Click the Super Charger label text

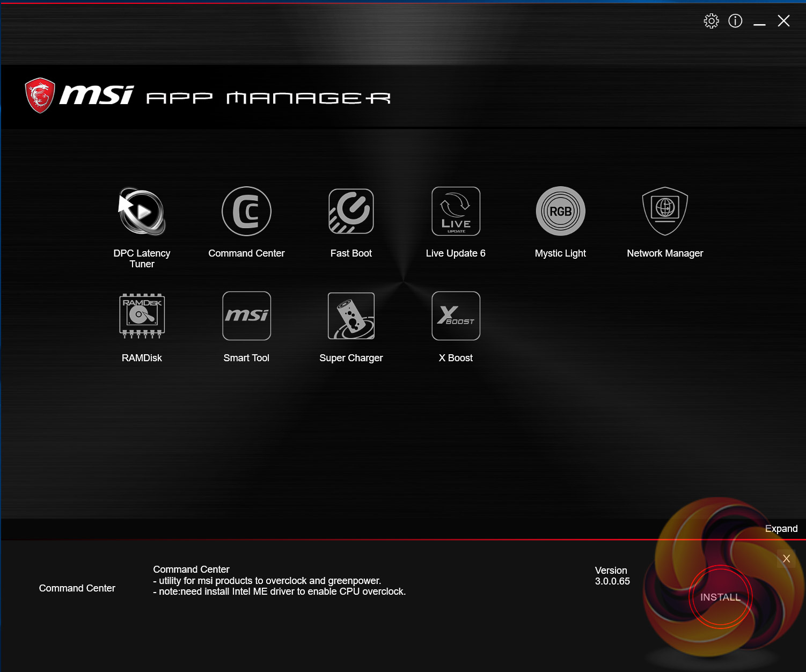(x=351, y=358)
